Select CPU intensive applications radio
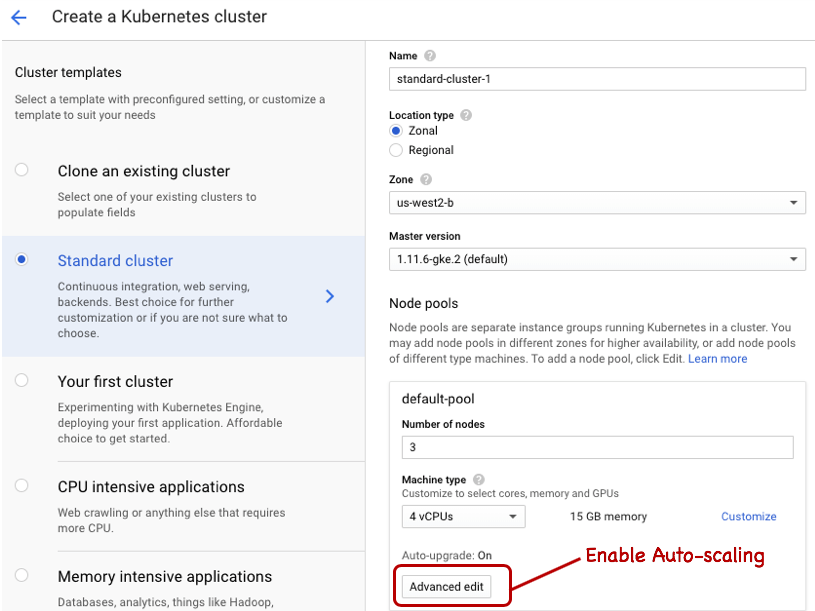Screen dimensions: 815x611 point(21,485)
